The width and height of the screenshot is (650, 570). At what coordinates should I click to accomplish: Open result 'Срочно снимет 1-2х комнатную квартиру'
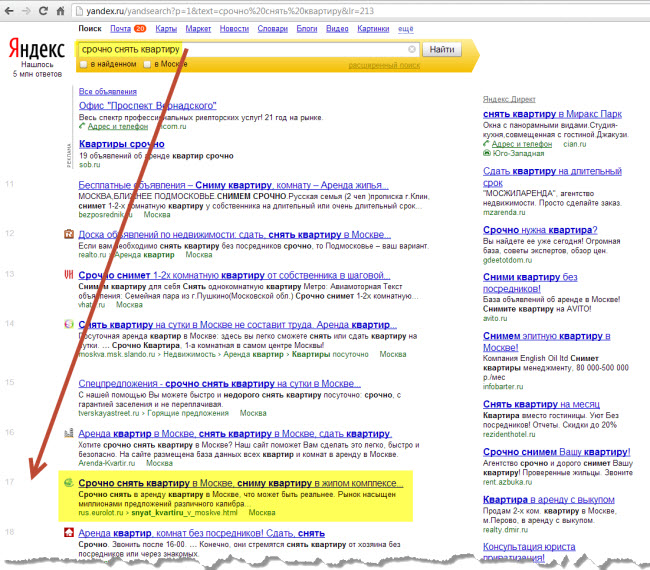click(x=234, y=275)
